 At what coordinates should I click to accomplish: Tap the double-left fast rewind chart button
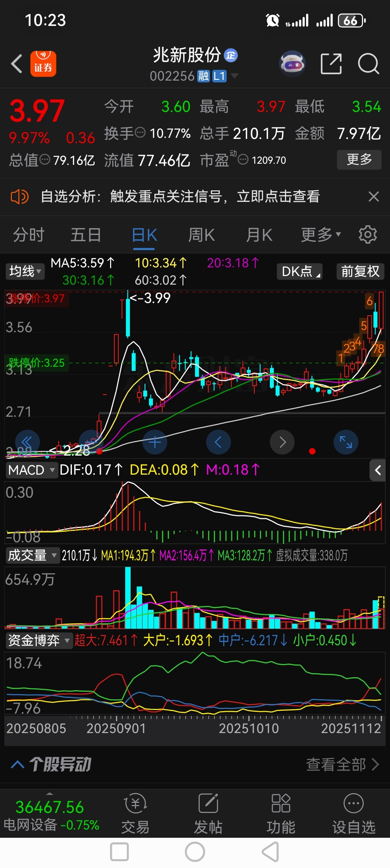tap(27, 442)
